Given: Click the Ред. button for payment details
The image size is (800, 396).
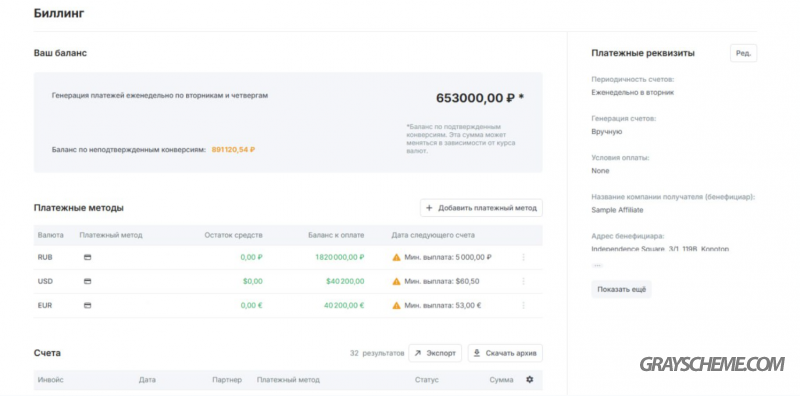Looking at the screenshot, I should (x=743, y=53).
